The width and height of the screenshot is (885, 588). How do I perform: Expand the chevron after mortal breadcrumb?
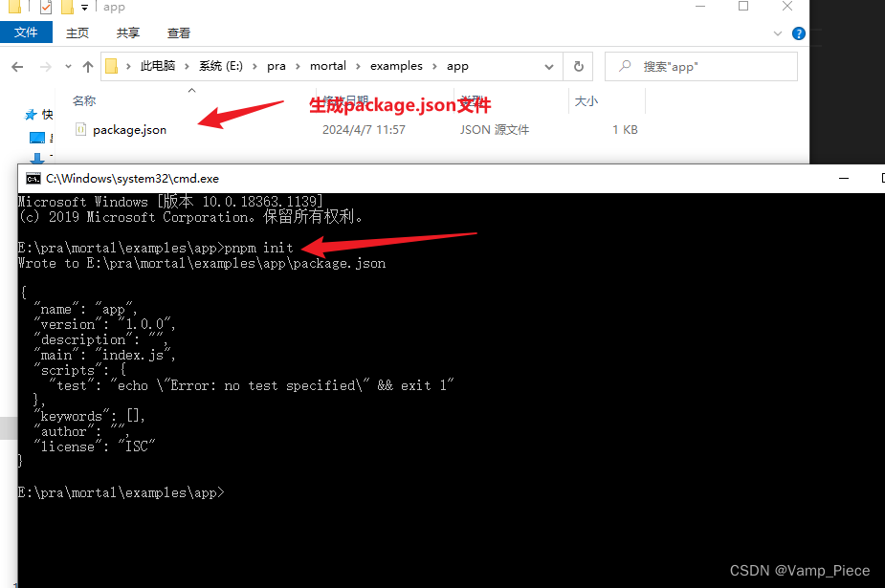click(x=358, y=67)
